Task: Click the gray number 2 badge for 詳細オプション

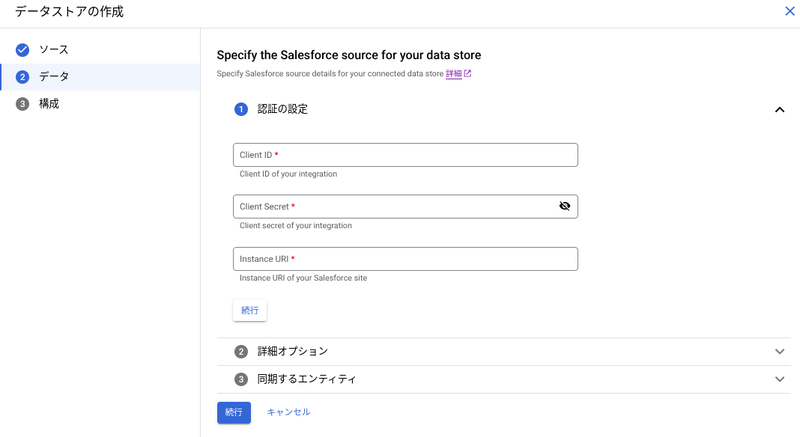Action: click(241, 351)
